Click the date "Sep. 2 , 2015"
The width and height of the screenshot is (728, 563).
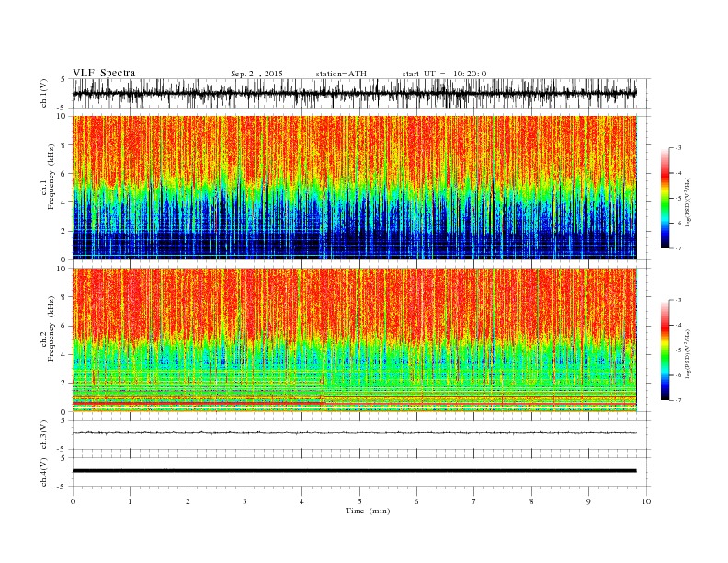pyautogui.click(x=256, y=74)
